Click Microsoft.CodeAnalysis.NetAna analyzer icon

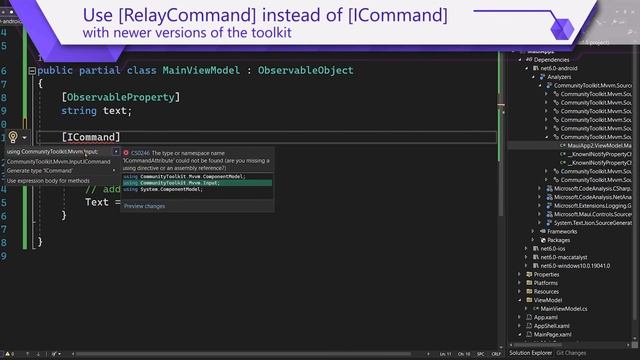click(549, 197)
